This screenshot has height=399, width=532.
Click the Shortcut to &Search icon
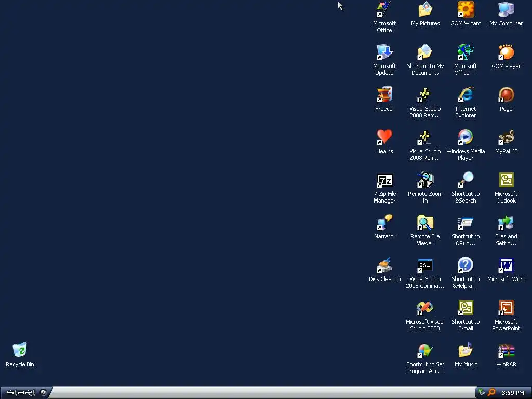point(465,180)
